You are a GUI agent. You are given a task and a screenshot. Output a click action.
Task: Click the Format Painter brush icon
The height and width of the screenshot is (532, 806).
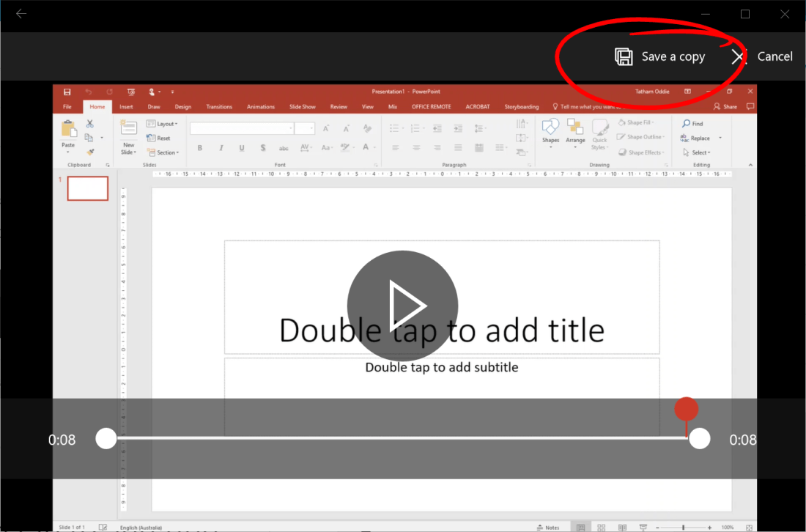(90, 152)
